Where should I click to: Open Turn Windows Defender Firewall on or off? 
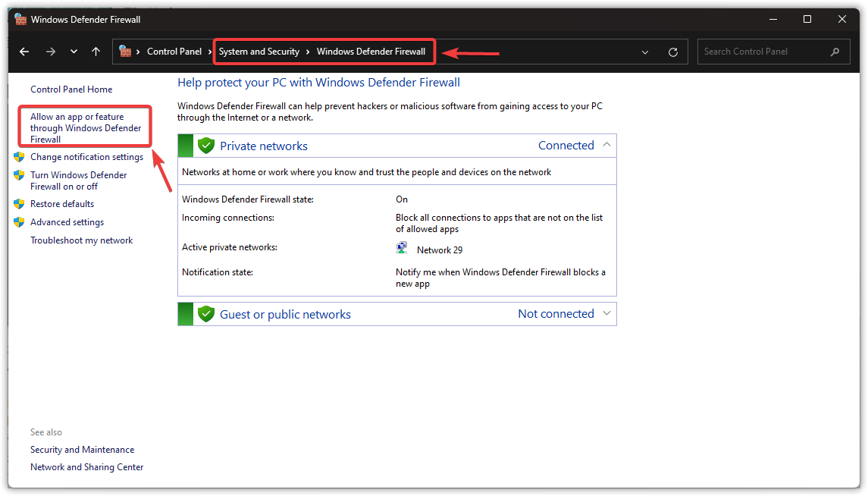[x=79, y=181]
